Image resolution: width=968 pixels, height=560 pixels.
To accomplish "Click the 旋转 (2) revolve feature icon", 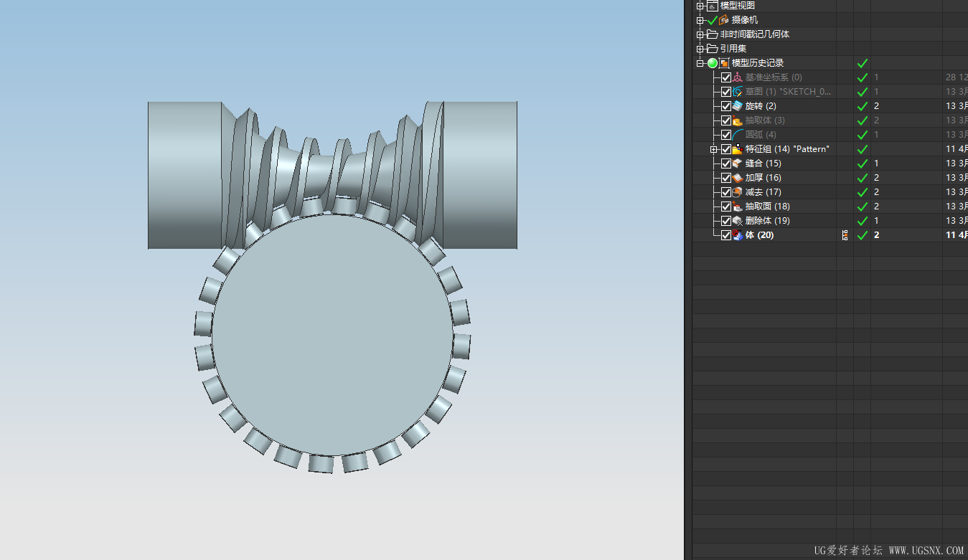I will [x=738, y=106].
